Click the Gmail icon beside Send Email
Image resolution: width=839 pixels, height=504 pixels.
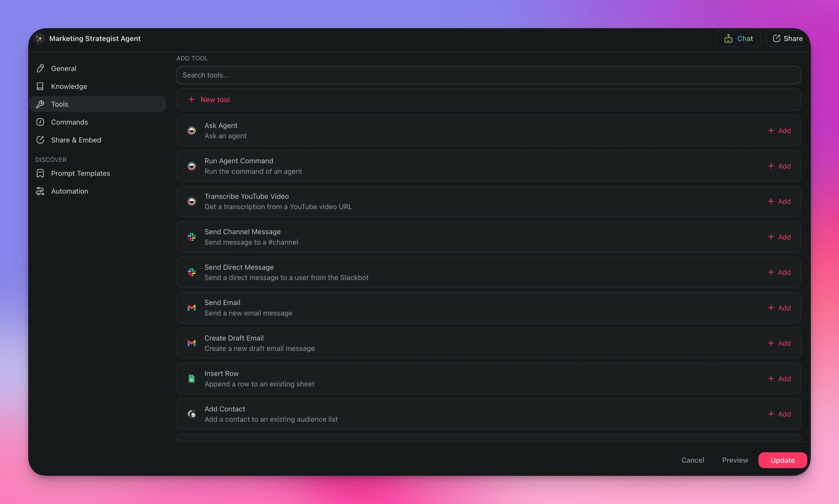(191, 308)
